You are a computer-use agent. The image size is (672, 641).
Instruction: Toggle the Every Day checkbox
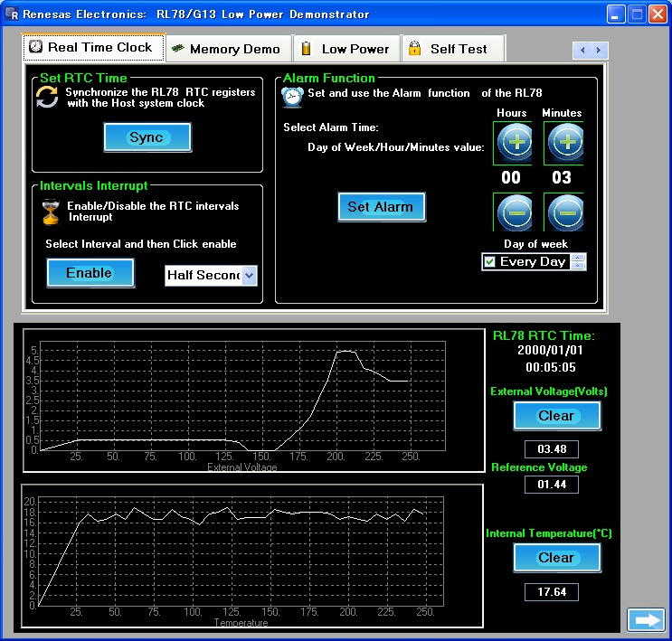coord(490,262)
